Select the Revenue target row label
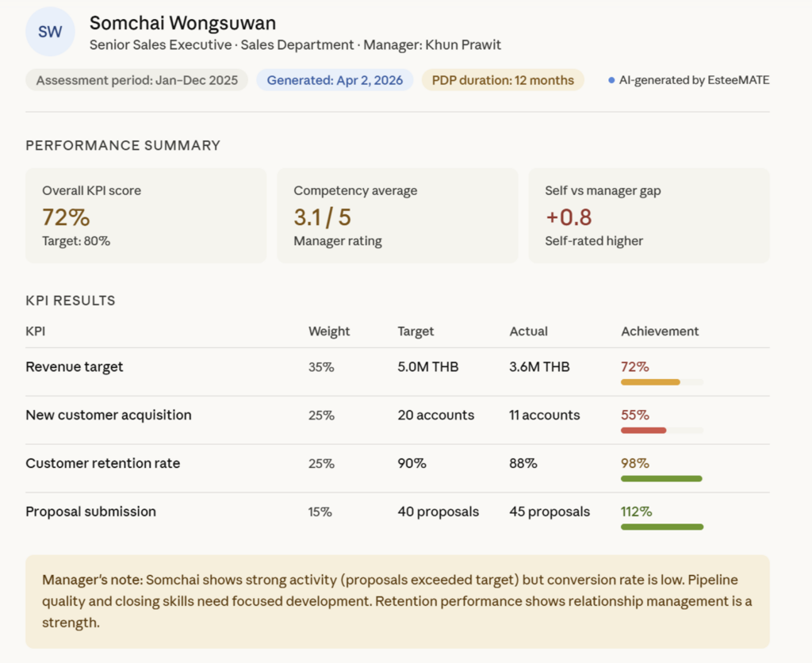The height and width of the screenshot is (663, 812). (x=75, y=367)
